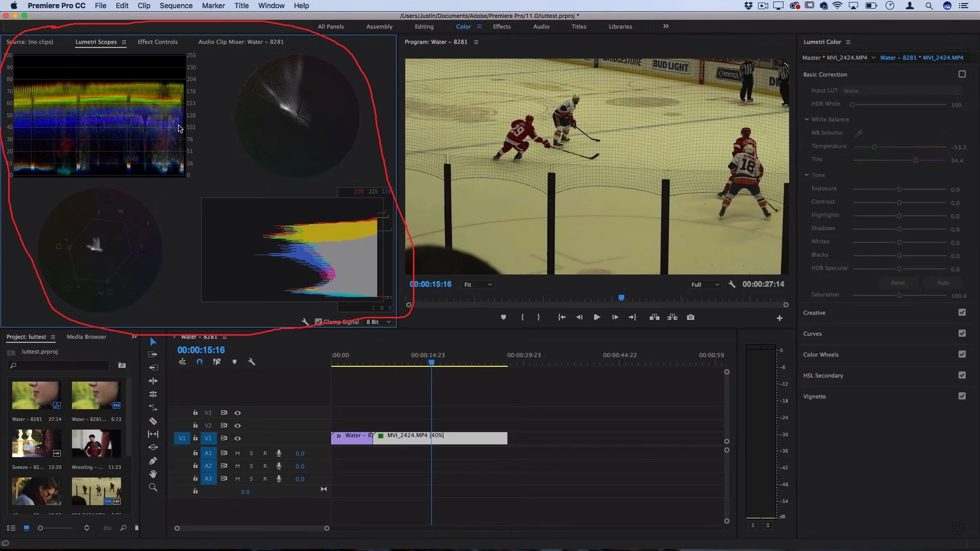Image resolution: width=980 pixels, height=551 pixels.
Task: Disable the Creative section checkbox
Action: click(962, 312)
